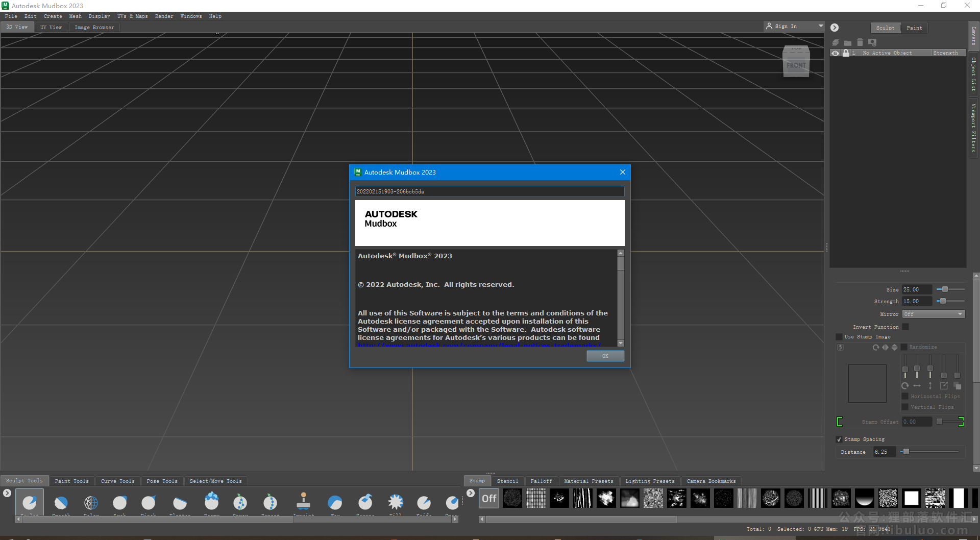Select the Sculpt brush tool
This screenshot has height=540, width=980.
click(30, 503)
